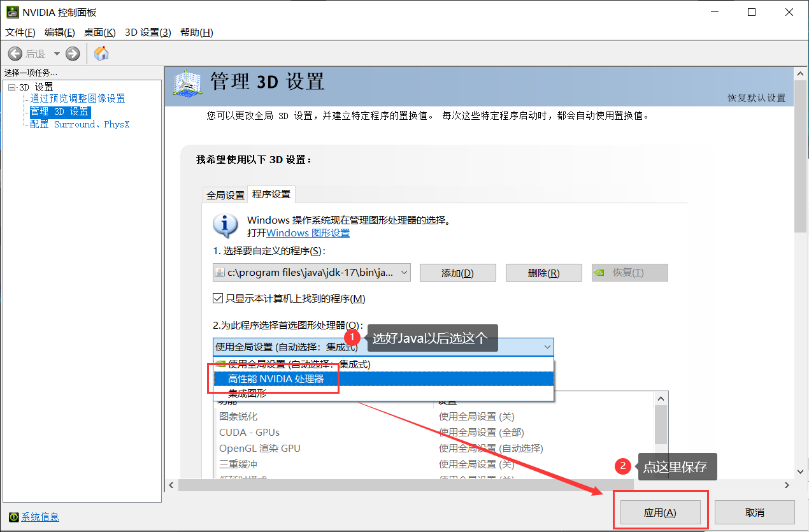
Task: Open the 桌面(K) menu
Action: pyautogui.click(x=100, y=32)
